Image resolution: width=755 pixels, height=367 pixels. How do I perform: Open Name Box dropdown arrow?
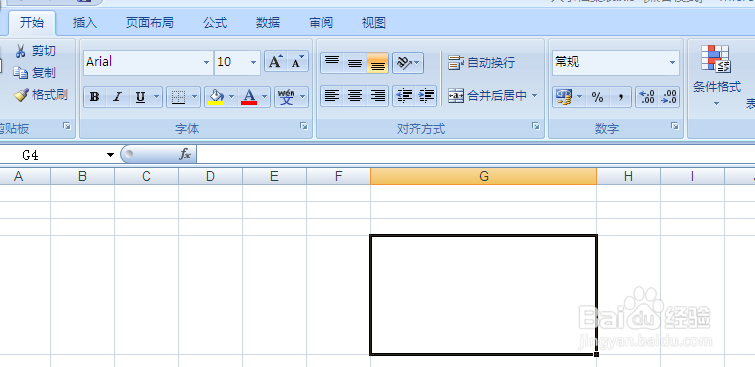pyautogui.click(x=111, y=155)
